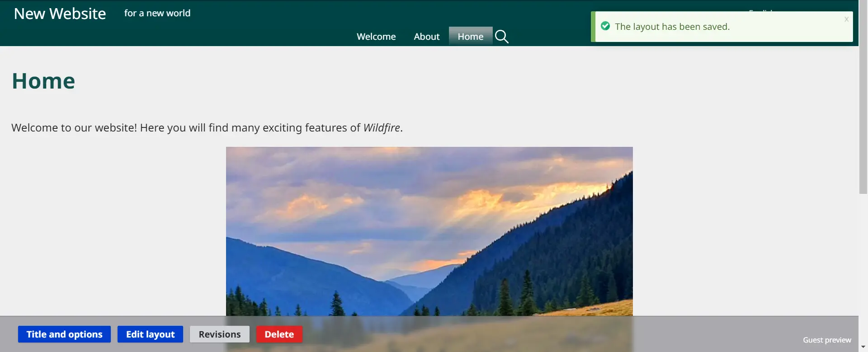Switch to Guest preview
The height and width of the screenshot is (352, 868).
[x=826, y=340]
